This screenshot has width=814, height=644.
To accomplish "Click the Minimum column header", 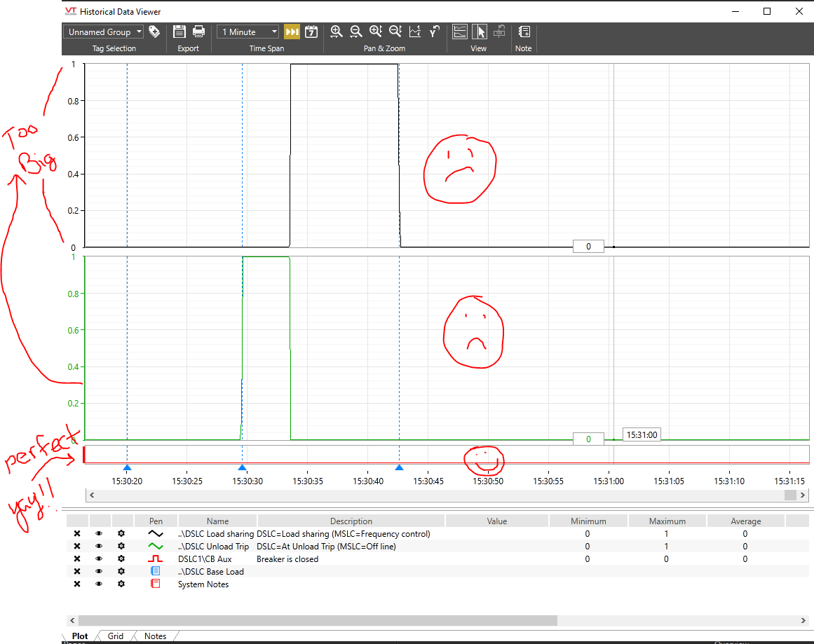I will (x=588, y=521).
